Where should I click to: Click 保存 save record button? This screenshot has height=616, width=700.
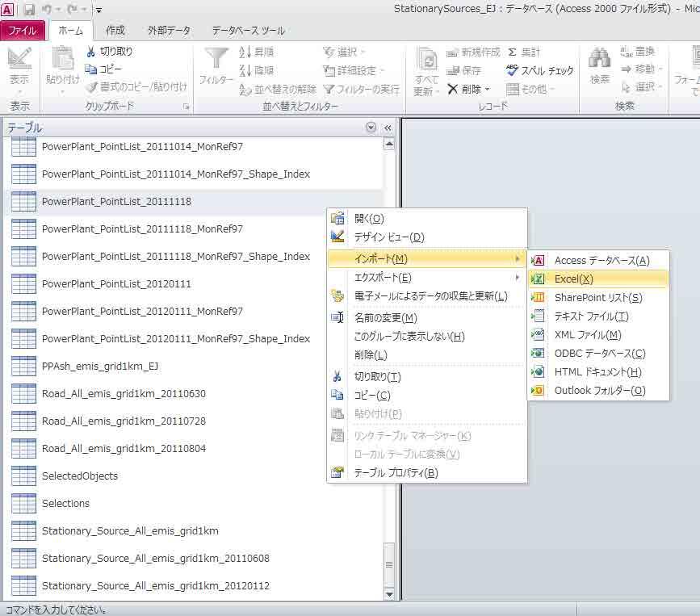coord(464,70)
